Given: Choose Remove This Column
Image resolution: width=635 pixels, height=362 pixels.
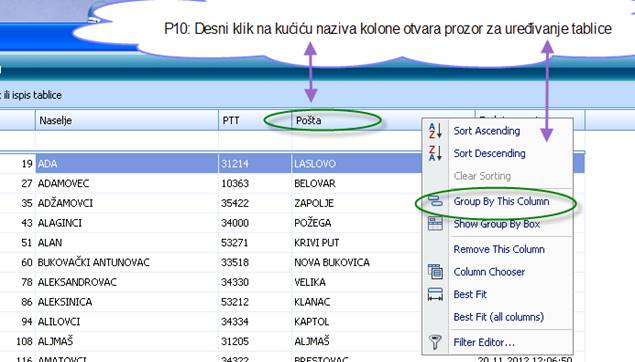Looking at the screenshot, I should coord(498,249).
